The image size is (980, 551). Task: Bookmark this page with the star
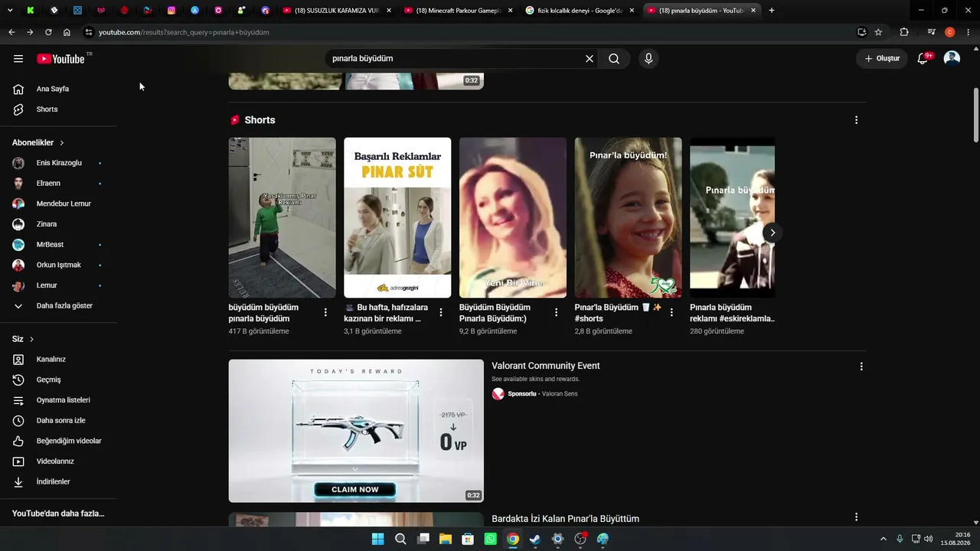(878, 32)
